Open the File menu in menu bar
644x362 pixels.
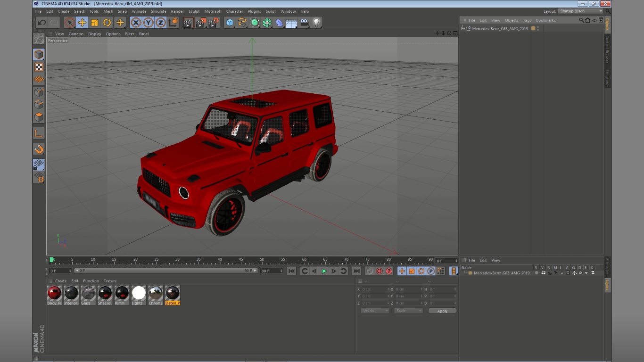pos(38,11)
